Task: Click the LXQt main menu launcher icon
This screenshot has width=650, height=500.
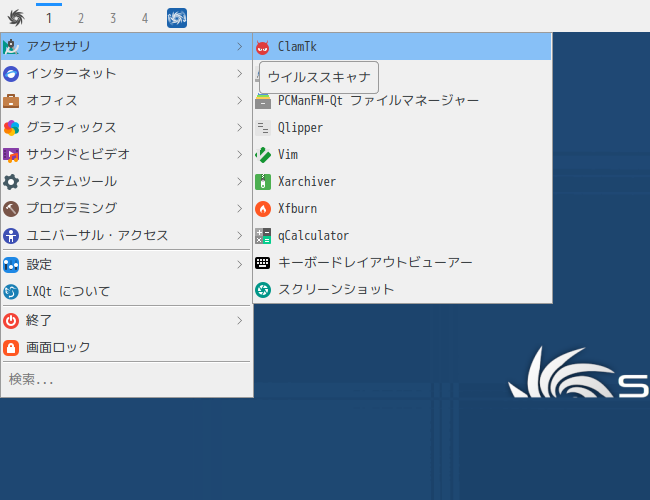Action: tap(16, 18)
